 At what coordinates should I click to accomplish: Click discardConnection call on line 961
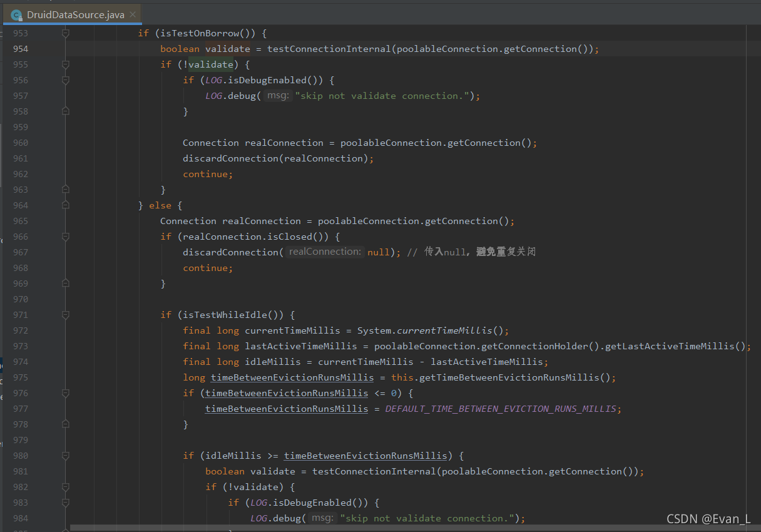coord(230,158)
